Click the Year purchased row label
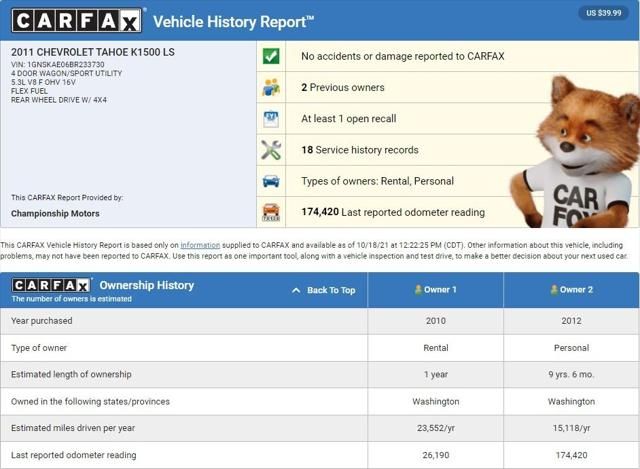Screen dimensions: 640x469 [42, 321]
